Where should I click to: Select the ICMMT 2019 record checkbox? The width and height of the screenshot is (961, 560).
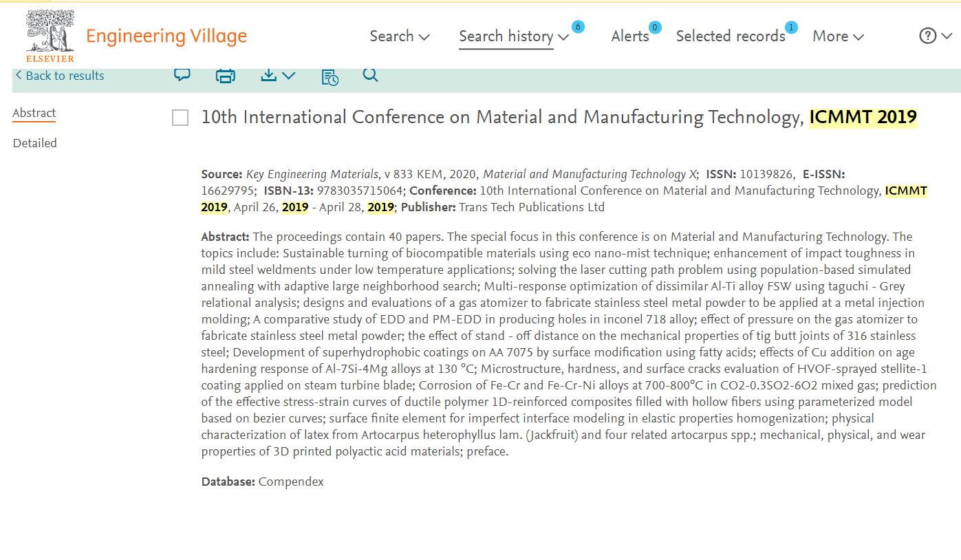point(180,118)
